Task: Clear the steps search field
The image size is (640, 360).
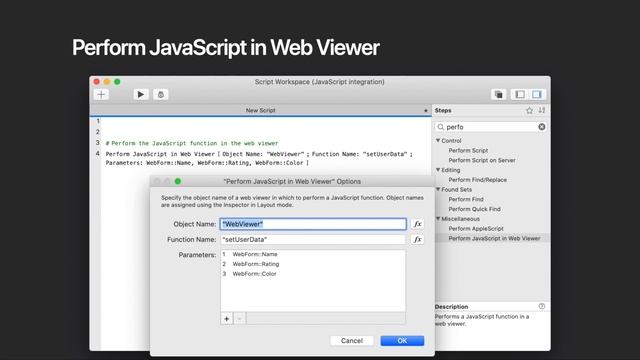Action: (542, 127)
